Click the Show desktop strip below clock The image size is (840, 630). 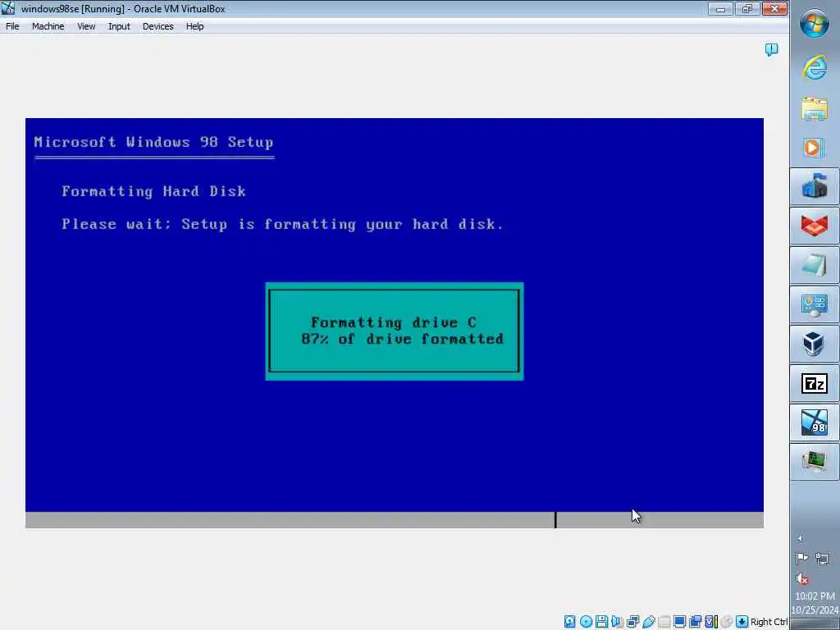point(815,624)
